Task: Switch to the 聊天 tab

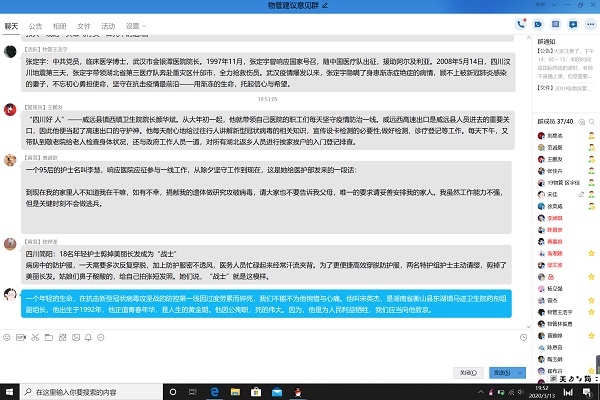Action: (11, 26)
